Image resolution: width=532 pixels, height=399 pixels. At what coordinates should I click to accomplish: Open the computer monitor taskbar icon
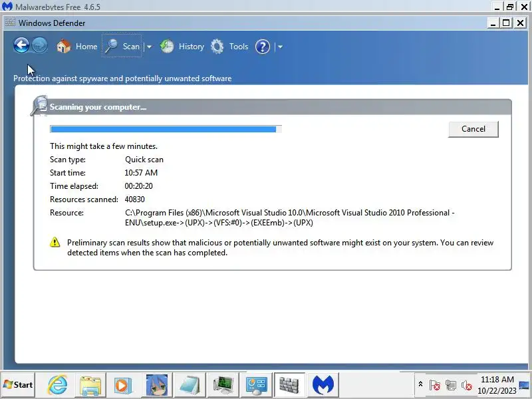[x=223, y=385]
